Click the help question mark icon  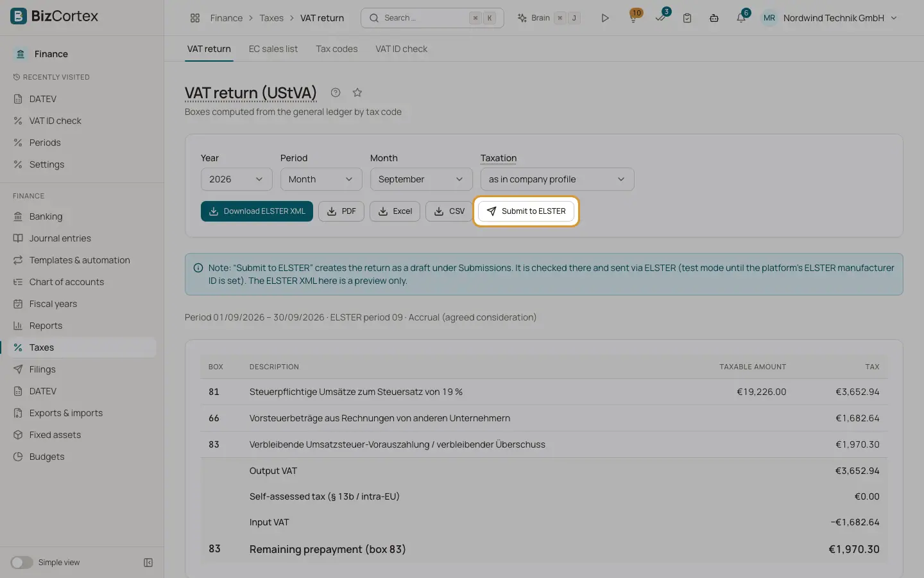(336, 92)
